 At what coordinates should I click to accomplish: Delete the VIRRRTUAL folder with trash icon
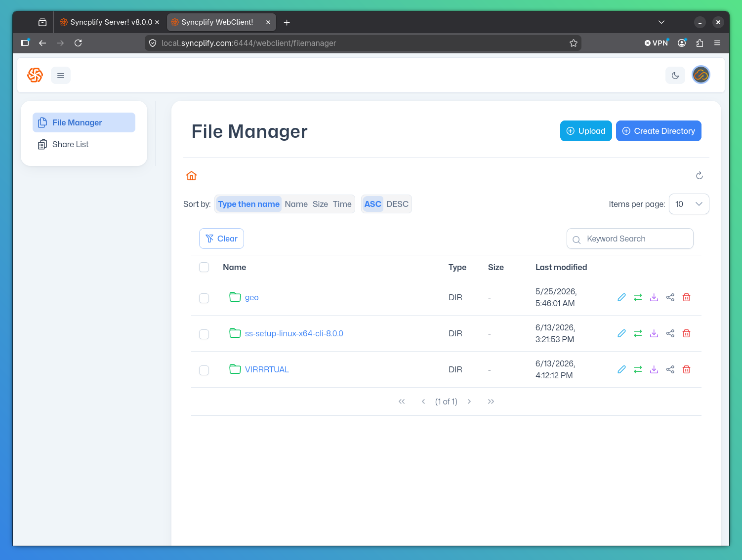click(x=686, y=369)
